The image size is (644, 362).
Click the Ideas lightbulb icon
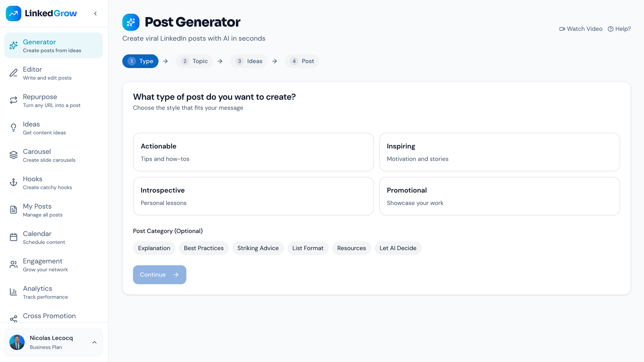13,128
